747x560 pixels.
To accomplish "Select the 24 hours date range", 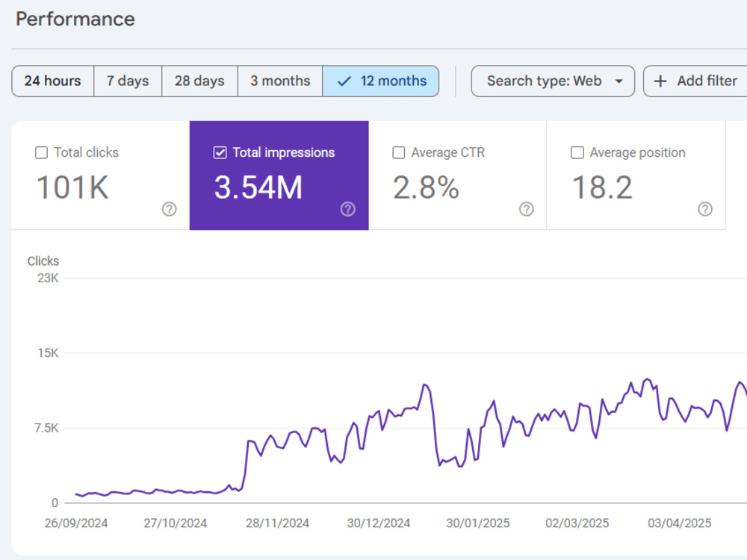I will (53, 81).
